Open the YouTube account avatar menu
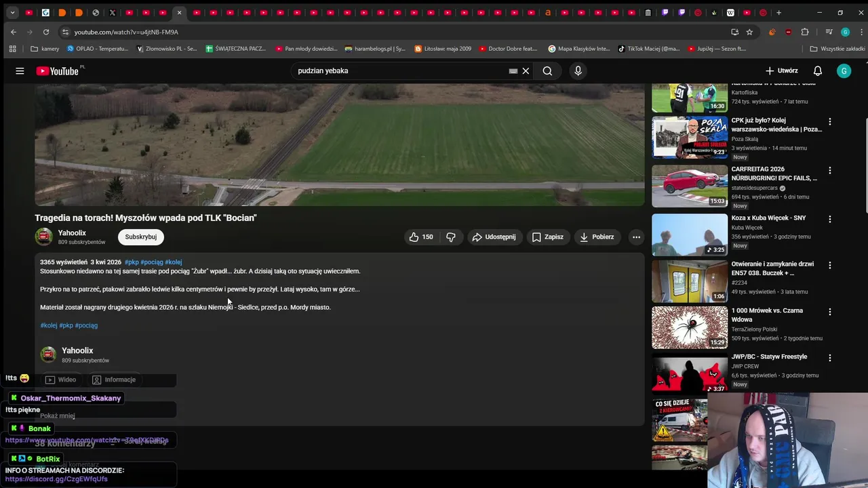 (844, 70)
